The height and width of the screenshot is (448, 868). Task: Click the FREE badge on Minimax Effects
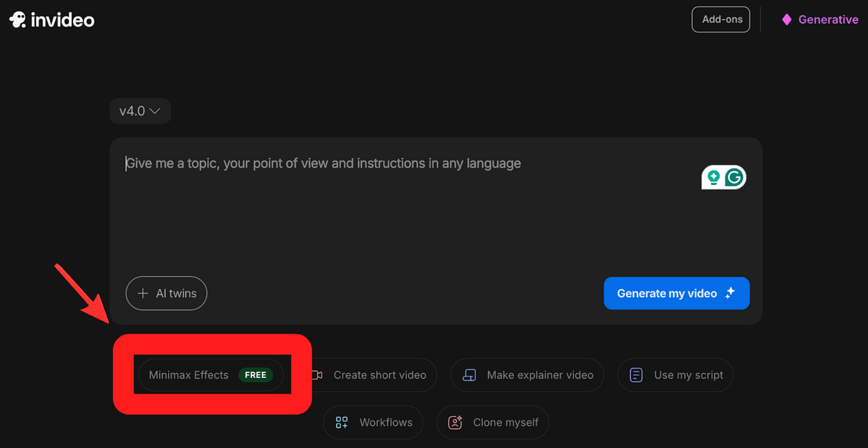(x=255, y=375)
